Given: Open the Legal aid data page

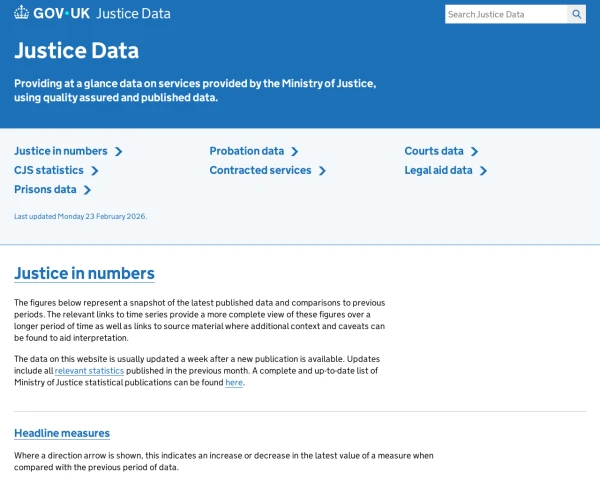Looking at the screenshot, I should pyautogui.click(x=438, y=170).
